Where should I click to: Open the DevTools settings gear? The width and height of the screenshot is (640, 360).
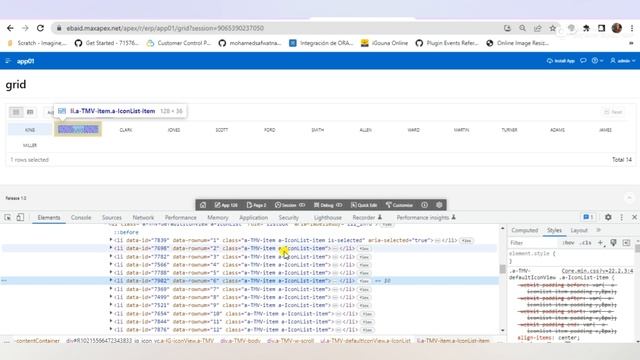(608, 218)
